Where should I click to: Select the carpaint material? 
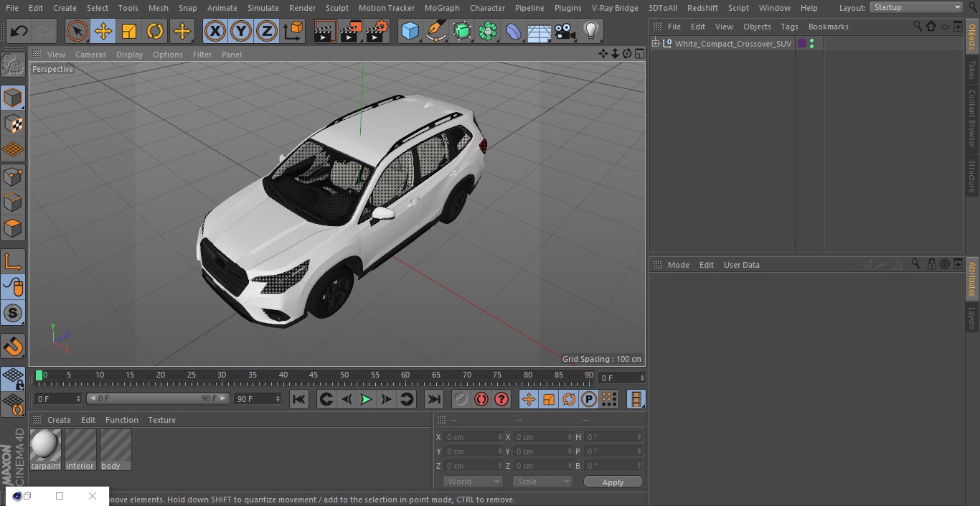46,449
